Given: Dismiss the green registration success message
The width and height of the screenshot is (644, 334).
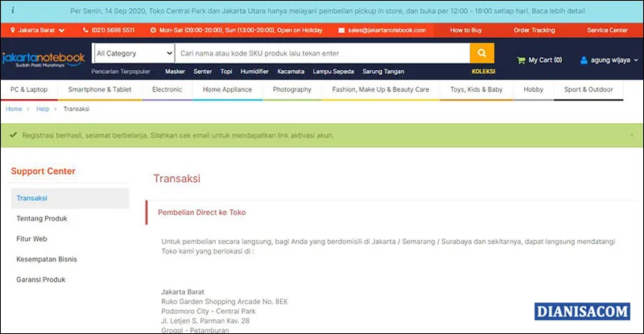Looking at the screenshot, I should pyautogui.click(x=632, y=135).
